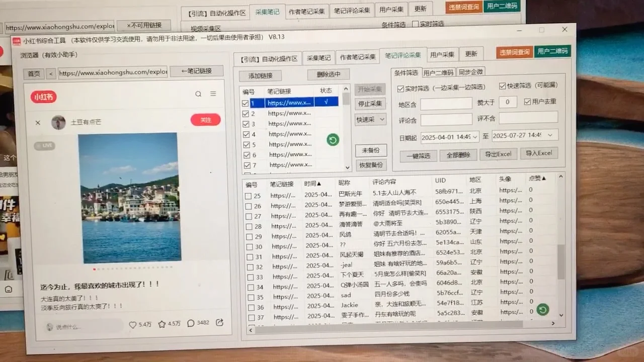Screen dimensions: 644x362
Task: Click the 导出Excel button
Action: (498, 154)
